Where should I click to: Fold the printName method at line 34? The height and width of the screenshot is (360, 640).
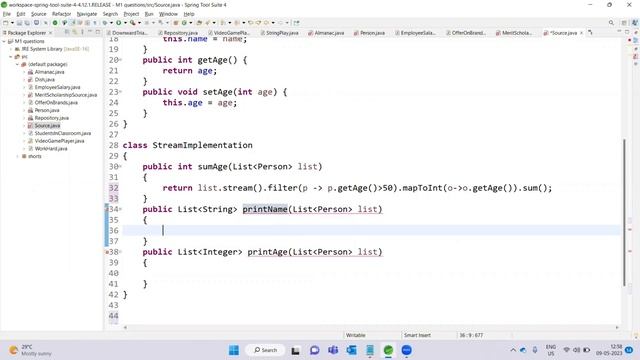[120, 209]
